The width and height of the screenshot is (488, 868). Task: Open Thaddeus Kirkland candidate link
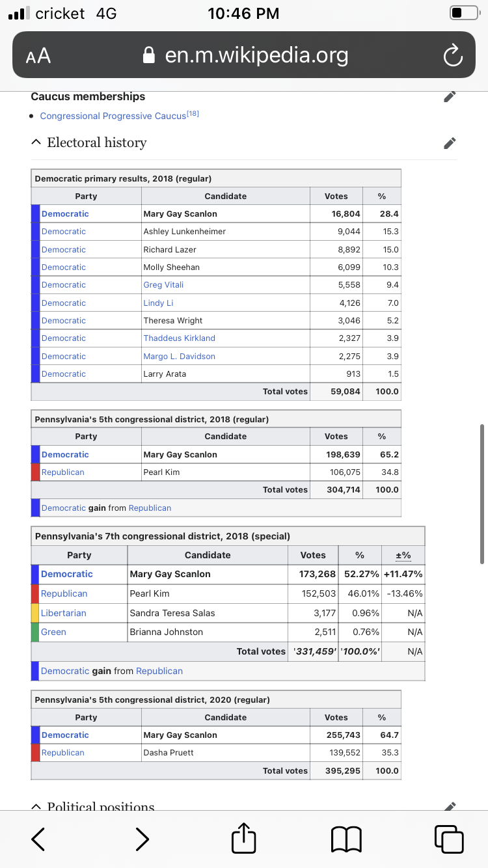[179, 338]
